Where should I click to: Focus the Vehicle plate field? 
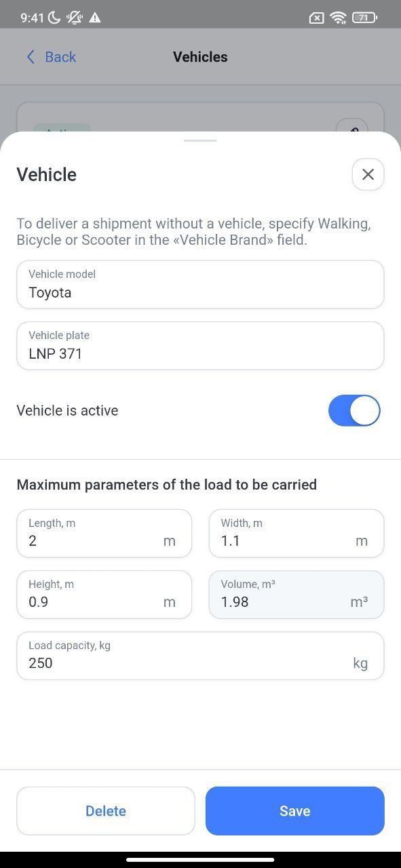[200, 346]
